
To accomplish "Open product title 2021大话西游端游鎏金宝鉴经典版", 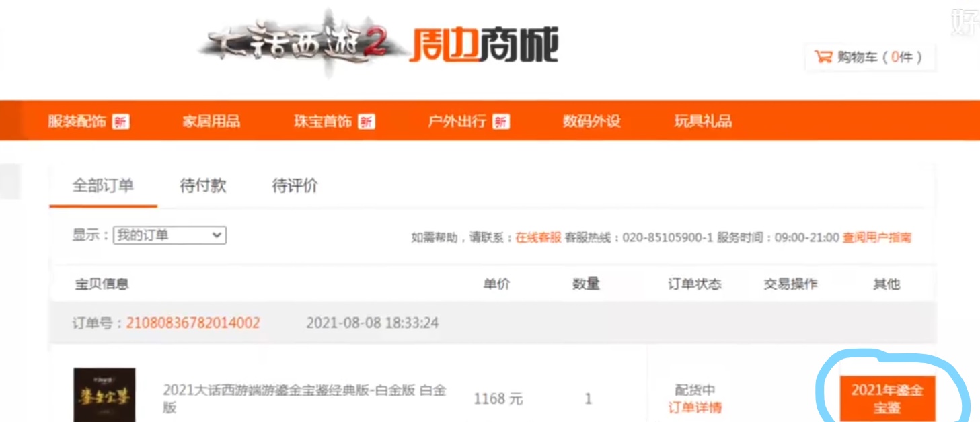I will coord(304,398).
